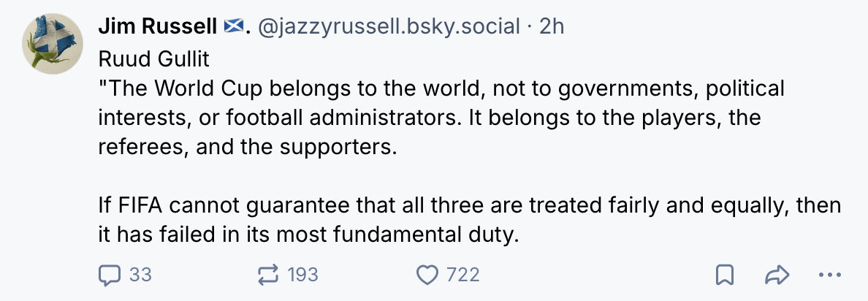Screen dimensions: 868x301
Task: Repost using the repost arrows icon
Action: tap(268, 275)
